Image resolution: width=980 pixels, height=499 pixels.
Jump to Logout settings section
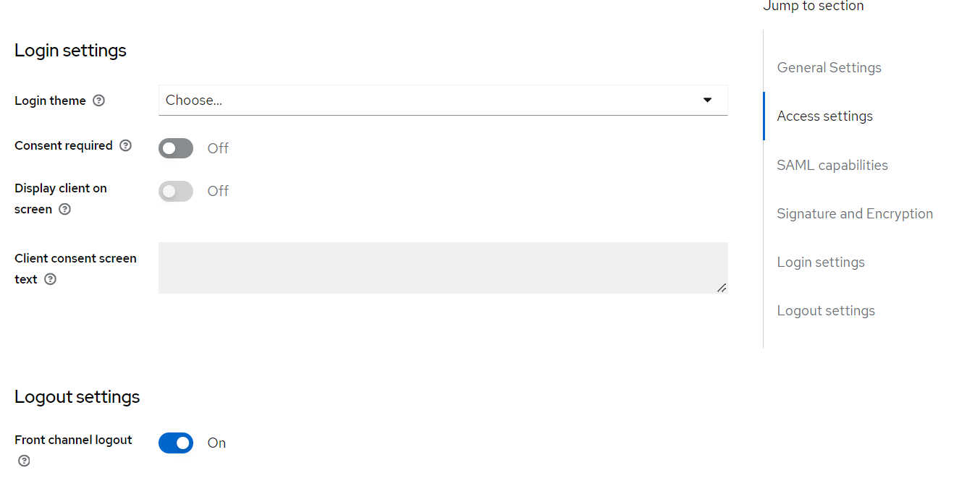pyautogui.click(x=825, y=311)
